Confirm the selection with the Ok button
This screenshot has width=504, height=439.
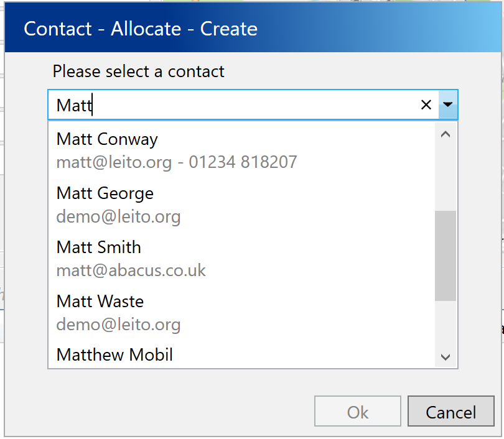coord(358,412)
